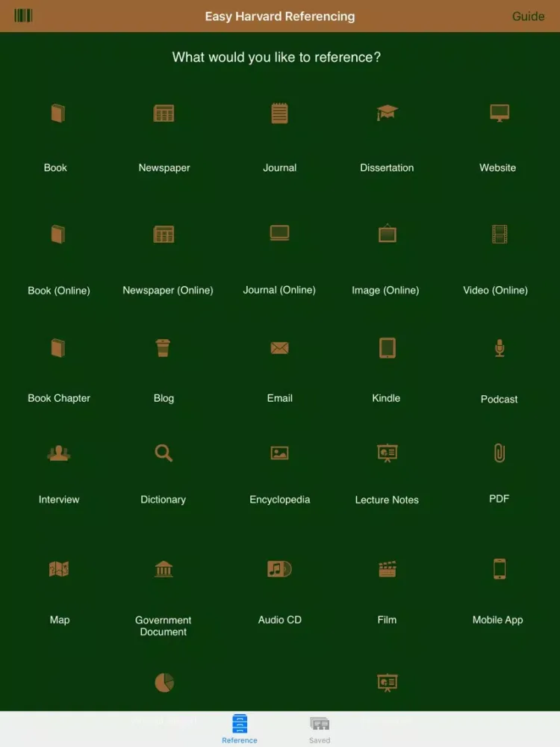Tap the pie chart icon in bottom row

164,683
